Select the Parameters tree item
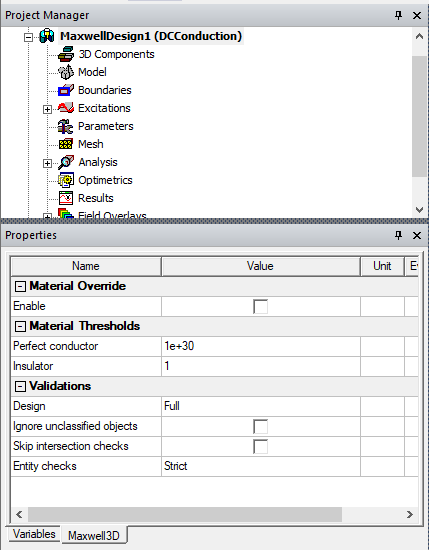 tap(106, 126)
